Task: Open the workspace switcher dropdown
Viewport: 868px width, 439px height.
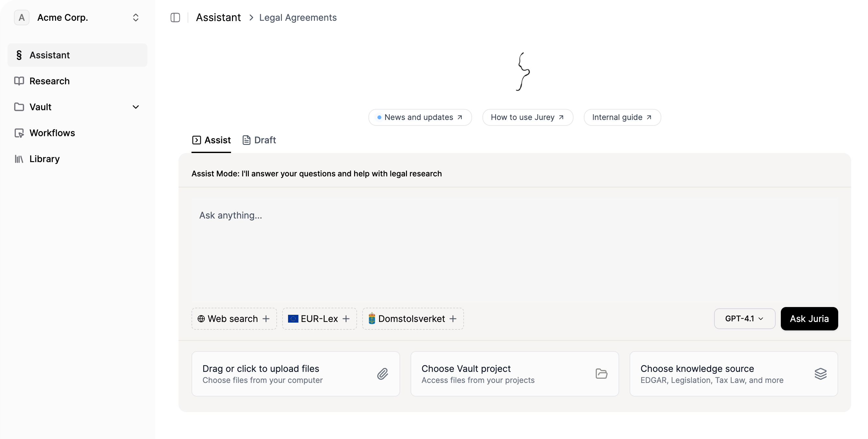Action: point(136,17)
